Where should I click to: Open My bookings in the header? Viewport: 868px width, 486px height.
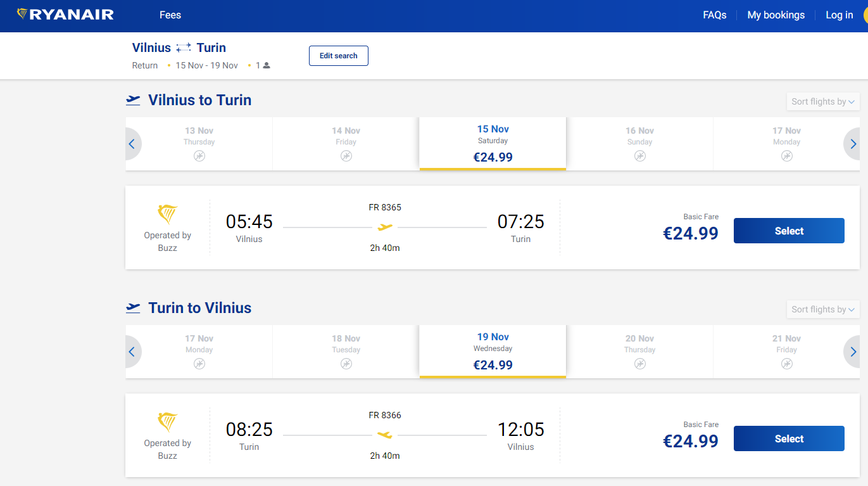[x=776, y=15]
